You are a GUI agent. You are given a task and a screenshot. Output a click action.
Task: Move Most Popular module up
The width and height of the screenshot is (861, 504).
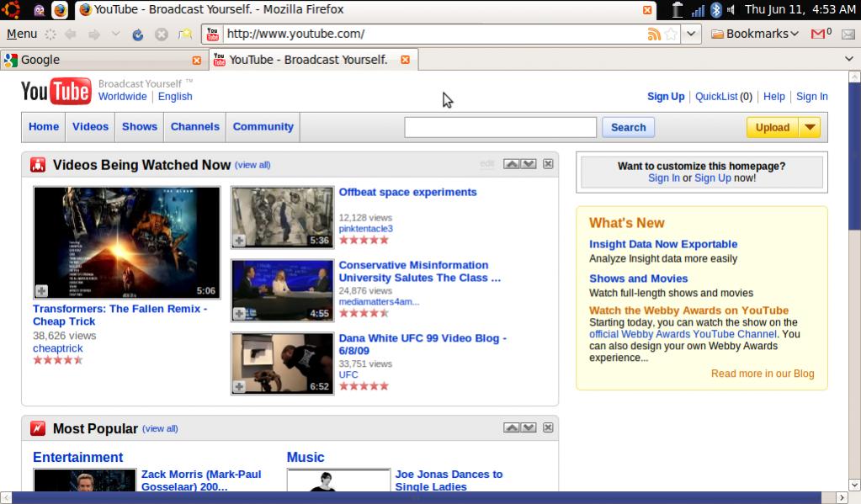[x=511, y=427]
